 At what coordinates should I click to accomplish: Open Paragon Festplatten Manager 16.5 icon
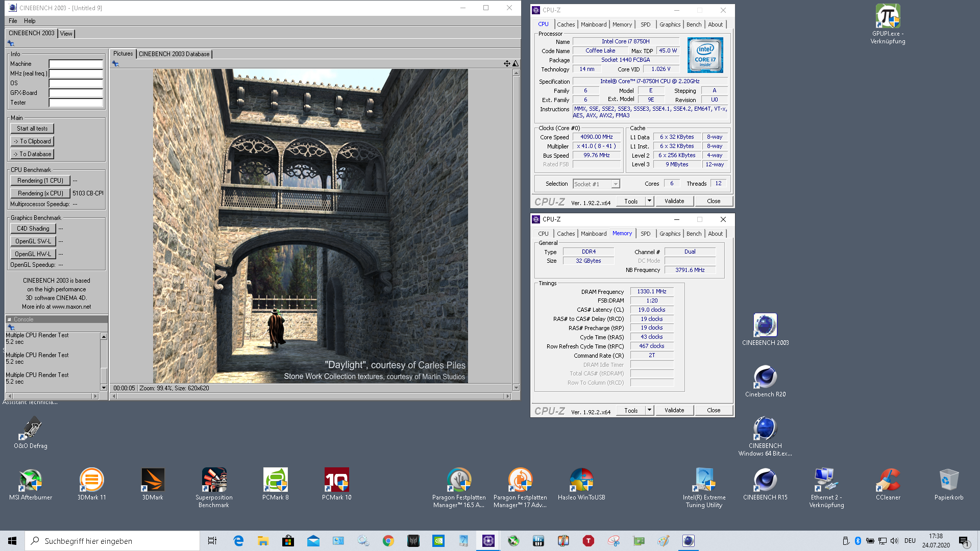pyautogui.click(x=459, y=488)
